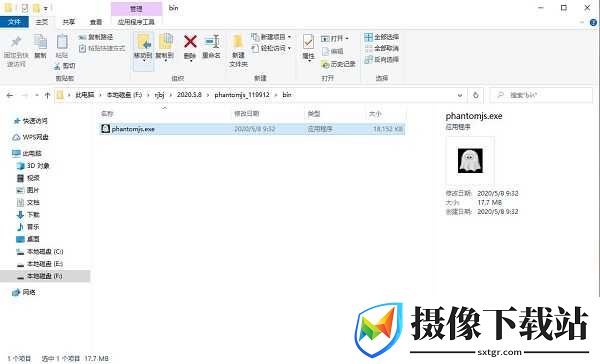
Task: Click the move-to folder icon
Action: click(143, 41)
